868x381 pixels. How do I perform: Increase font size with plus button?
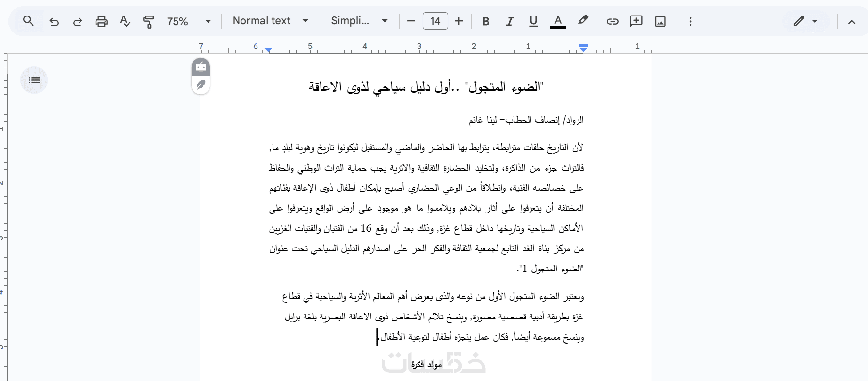[x=459, y=21]
